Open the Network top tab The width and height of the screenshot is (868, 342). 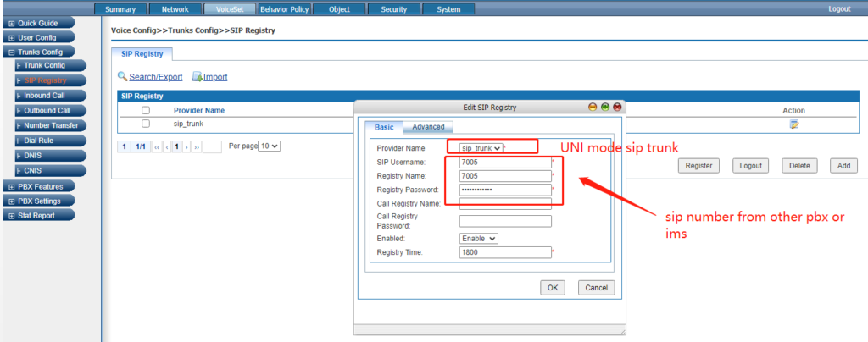point(175,9)
